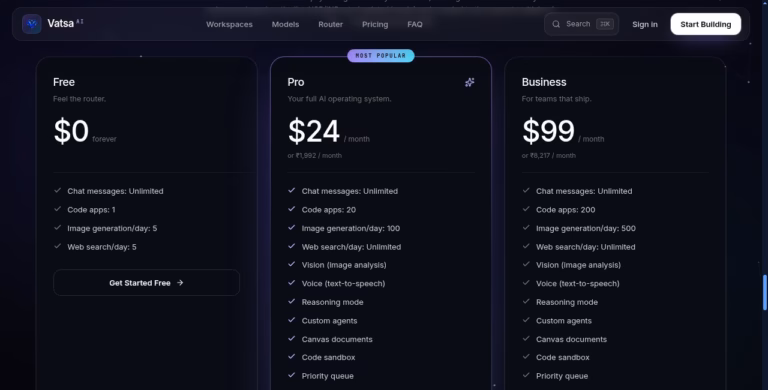The image size is (768, 390).
Task: Click the Free plan title
Action: (x=64, y=82)
